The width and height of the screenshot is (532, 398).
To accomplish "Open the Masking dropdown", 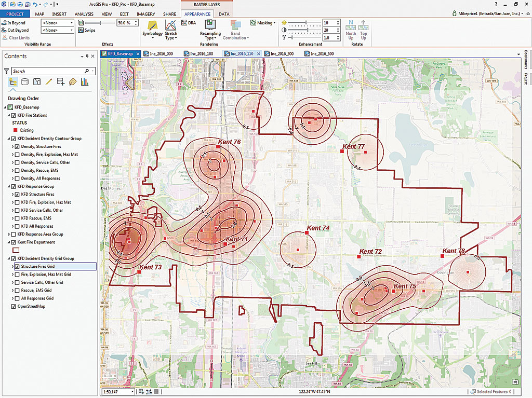I will (263, 23).
